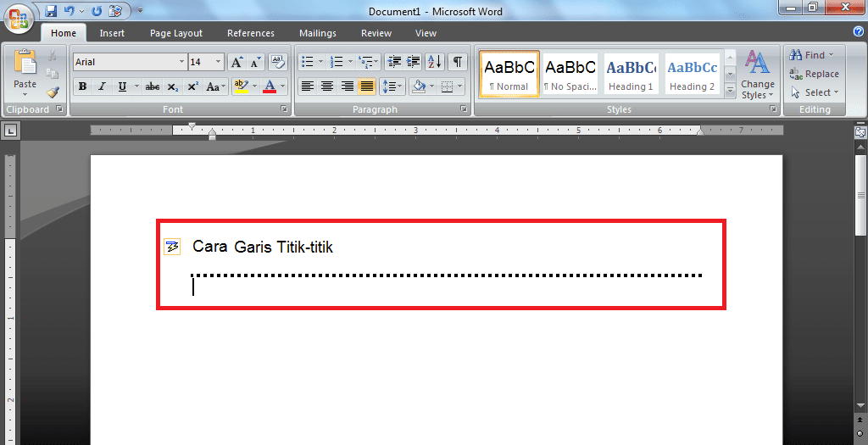868x445 pixels.
Task: Clear all text formatting
Action: tap(278, 62)
